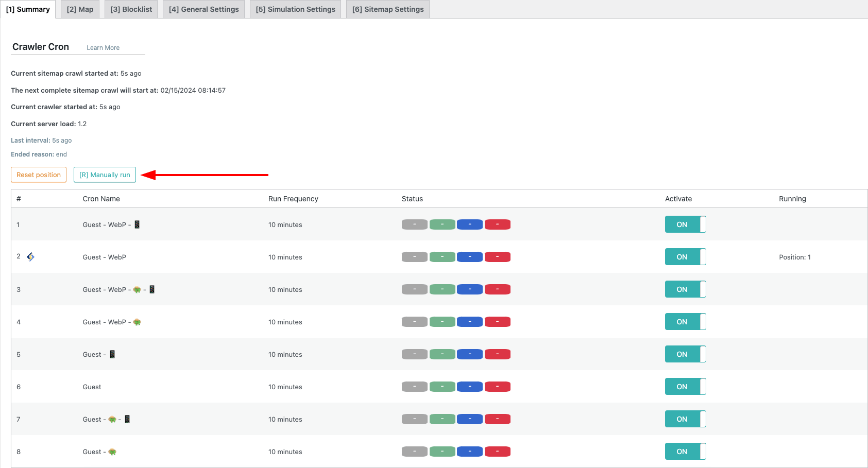Follow the Learn More link beside Crawler Cron
This screenshot has width=868, height=468.
tap(103, 48)
